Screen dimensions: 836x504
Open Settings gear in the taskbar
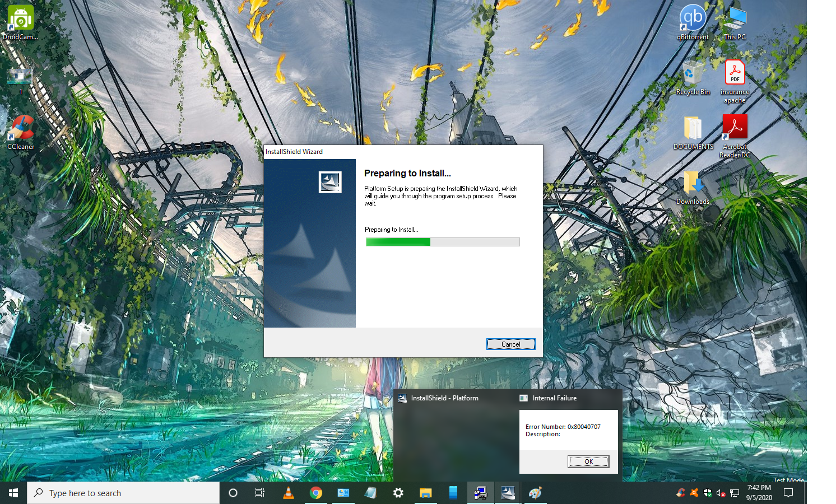click(x=398, y=493)
